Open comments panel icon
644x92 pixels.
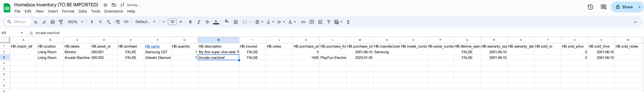(604, 7)
